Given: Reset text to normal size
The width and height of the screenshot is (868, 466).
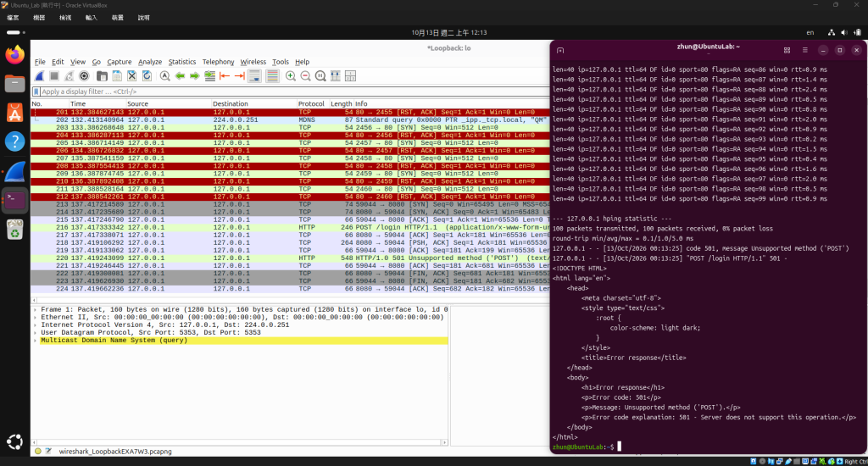Looking at the screenshot, I should tap(320, 76).
